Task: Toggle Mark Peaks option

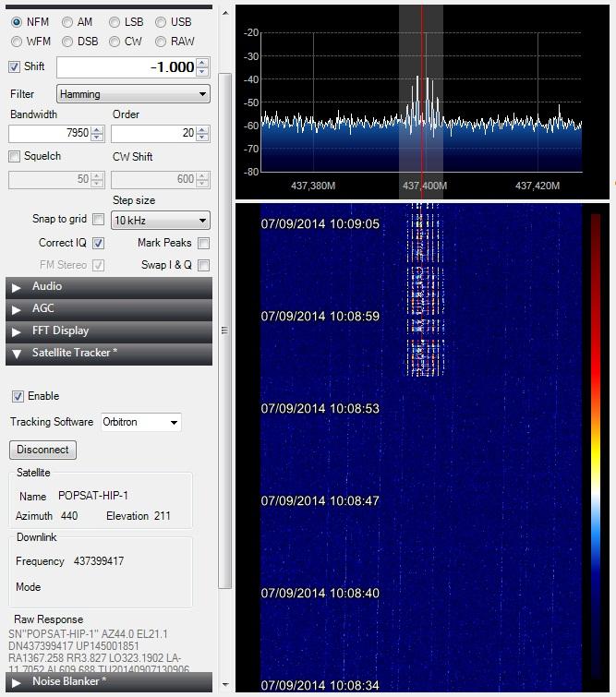Action: click(203, 244)
